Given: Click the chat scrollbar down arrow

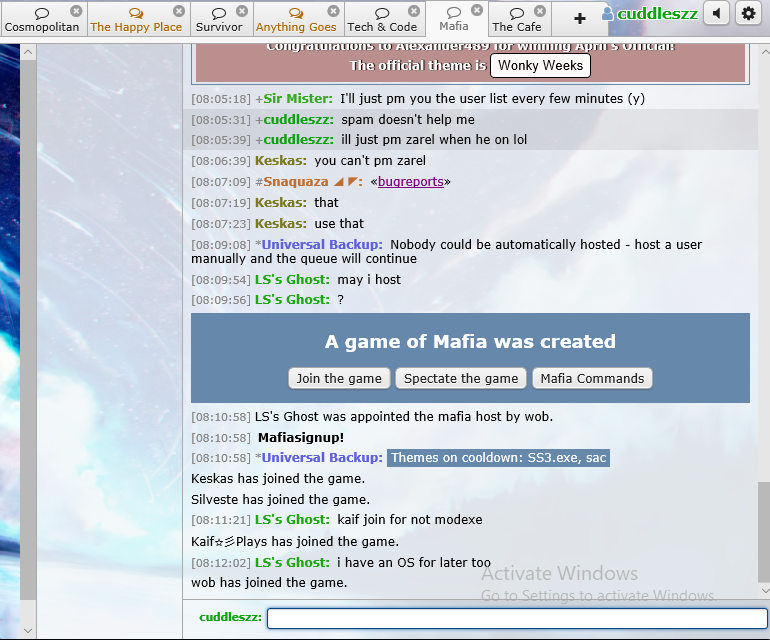Looking at the screenshot, I should click(765, 590).
